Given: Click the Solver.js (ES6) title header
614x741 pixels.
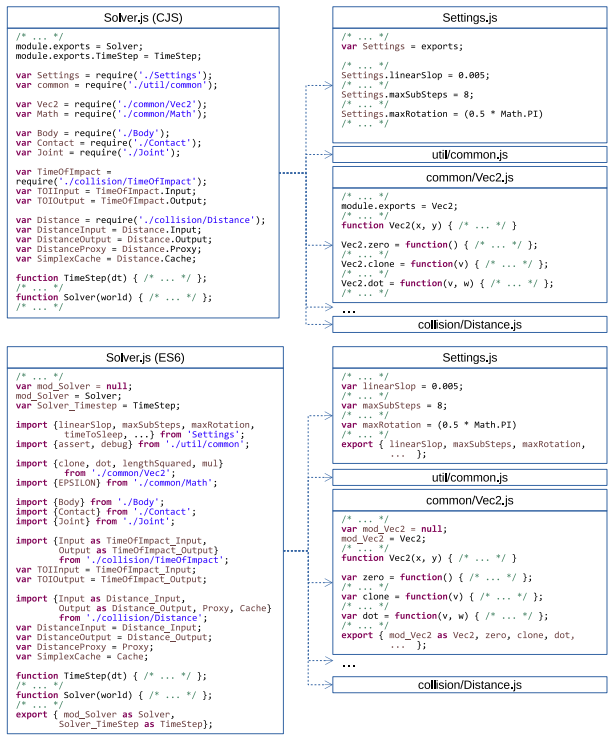Looking at the screenshot, I should [x=145, y=358].
